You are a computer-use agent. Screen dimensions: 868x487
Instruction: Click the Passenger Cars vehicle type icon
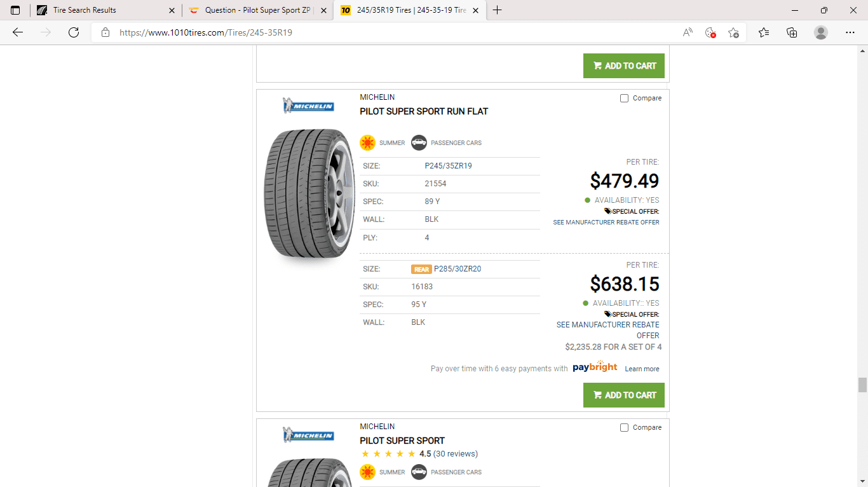point(419,142)
